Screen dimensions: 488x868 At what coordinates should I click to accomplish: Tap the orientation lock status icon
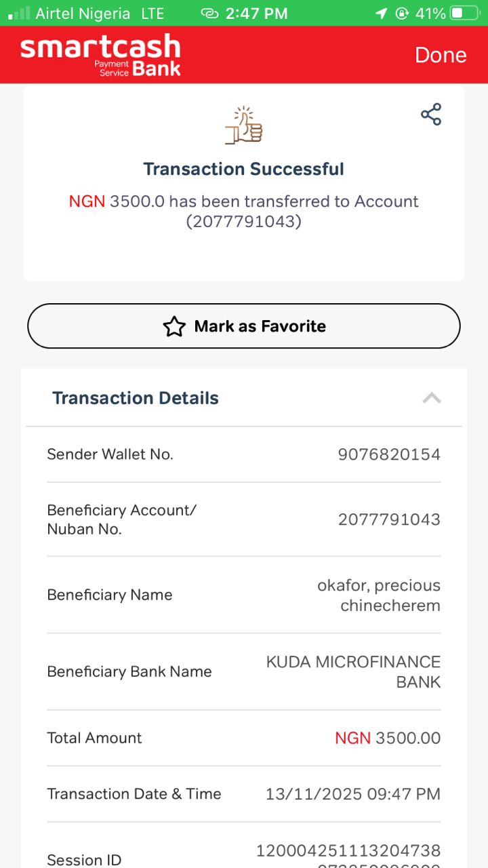point(402,13)
